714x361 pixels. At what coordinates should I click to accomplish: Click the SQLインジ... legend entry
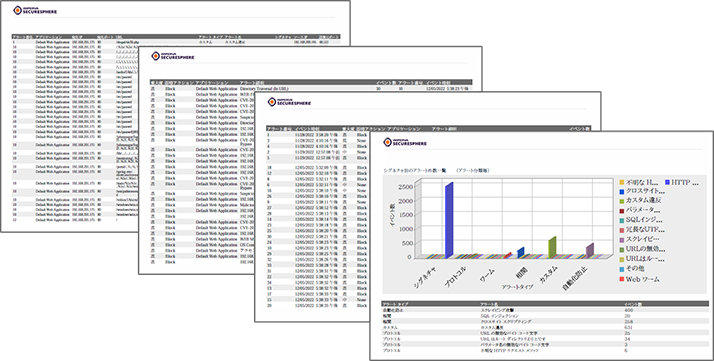(x=641, y=220)
